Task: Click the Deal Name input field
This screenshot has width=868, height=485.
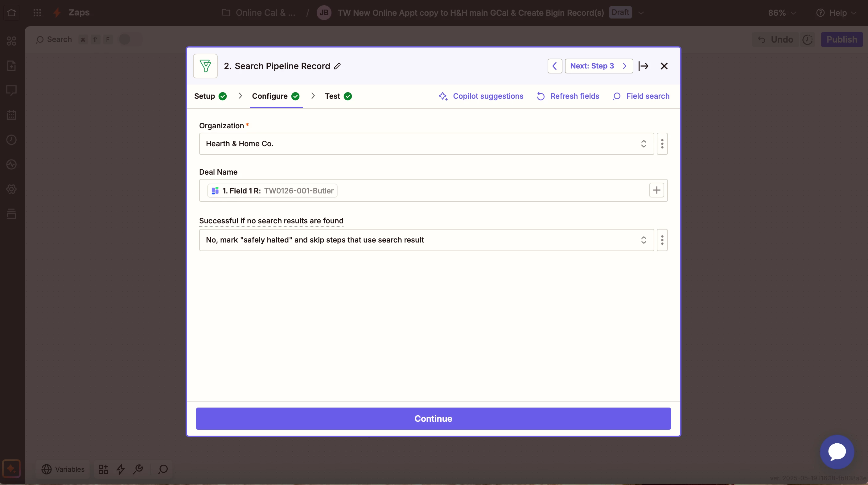Action: (433, 190)
